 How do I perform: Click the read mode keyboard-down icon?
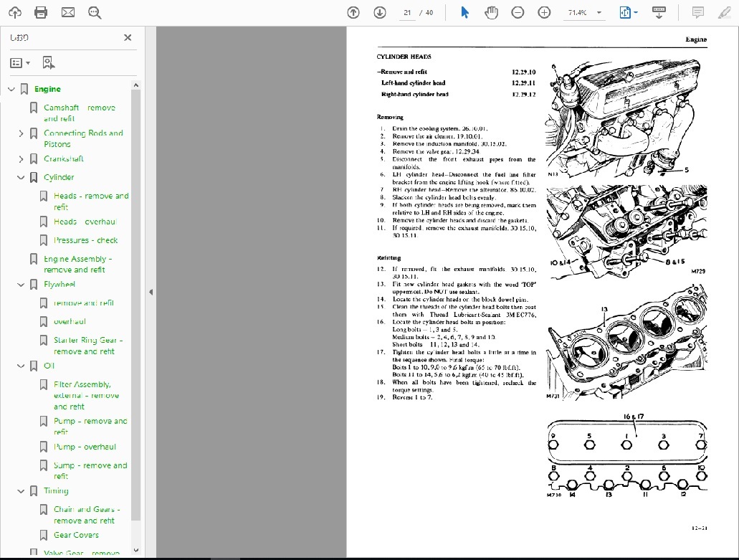pos(659,13)
